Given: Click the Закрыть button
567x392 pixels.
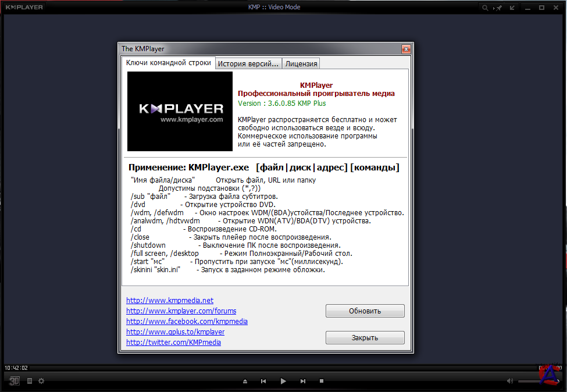Looking at the screenshot, I should (365, 338).
